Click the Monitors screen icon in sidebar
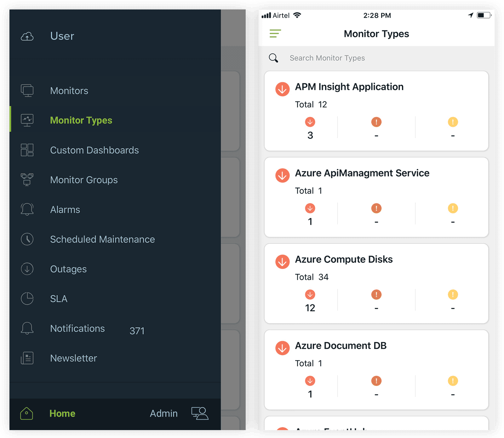The height and width of the screenshot is (438, 504). click(x=27, y=91)
